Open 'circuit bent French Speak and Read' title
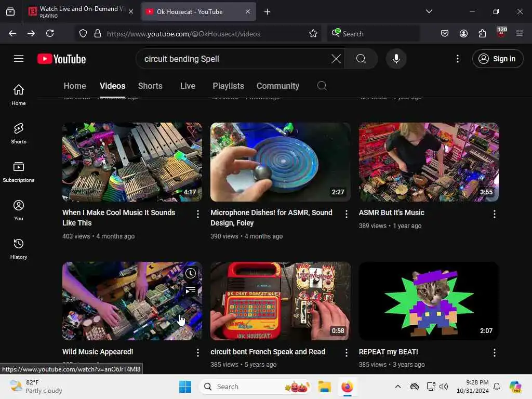This screenshot has height=399, width=532. pos(268,352)
